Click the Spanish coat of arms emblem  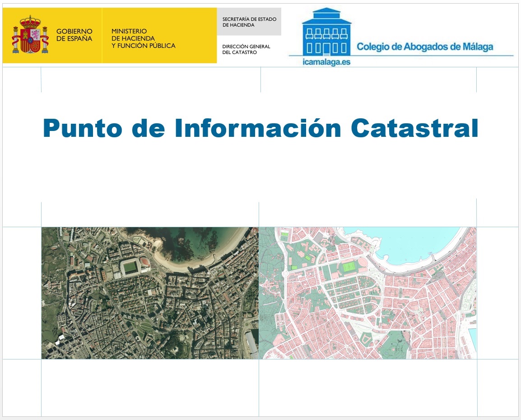tap(30, 35)
